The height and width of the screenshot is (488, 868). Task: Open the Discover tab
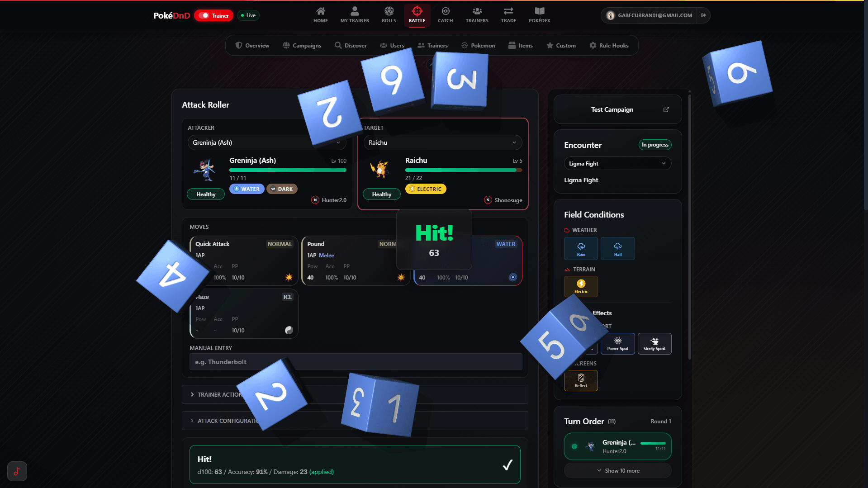(351, 46)
